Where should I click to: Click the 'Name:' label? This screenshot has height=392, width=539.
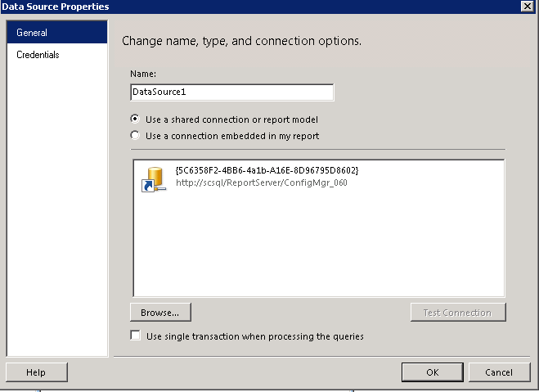pyautogui.click(x=143, y=74)
